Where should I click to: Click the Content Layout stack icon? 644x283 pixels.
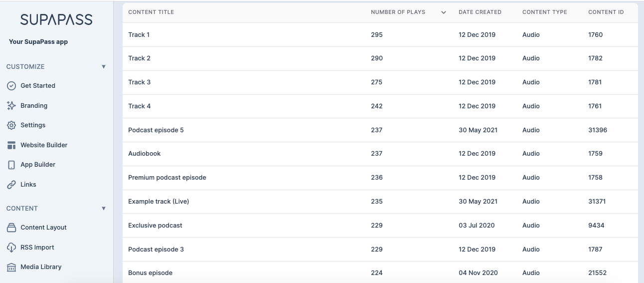pyautogui.click(x=11, y=228)
